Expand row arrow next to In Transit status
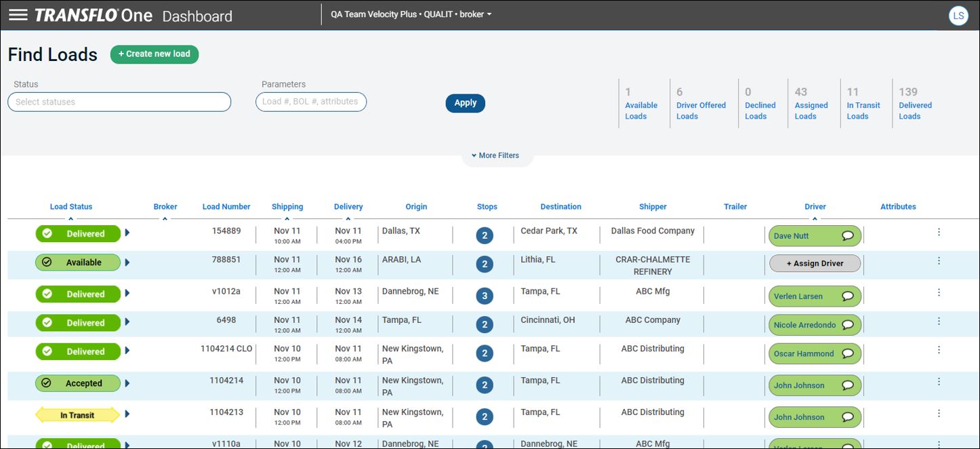 pos(127,414)
